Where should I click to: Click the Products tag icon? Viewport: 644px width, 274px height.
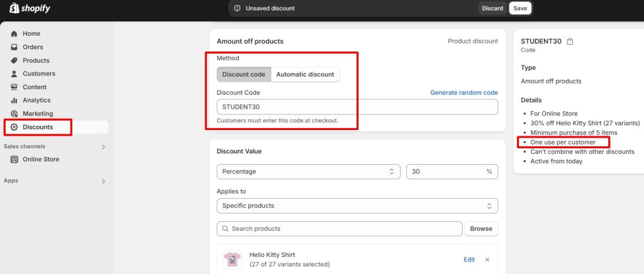click(x=14, y=60)
